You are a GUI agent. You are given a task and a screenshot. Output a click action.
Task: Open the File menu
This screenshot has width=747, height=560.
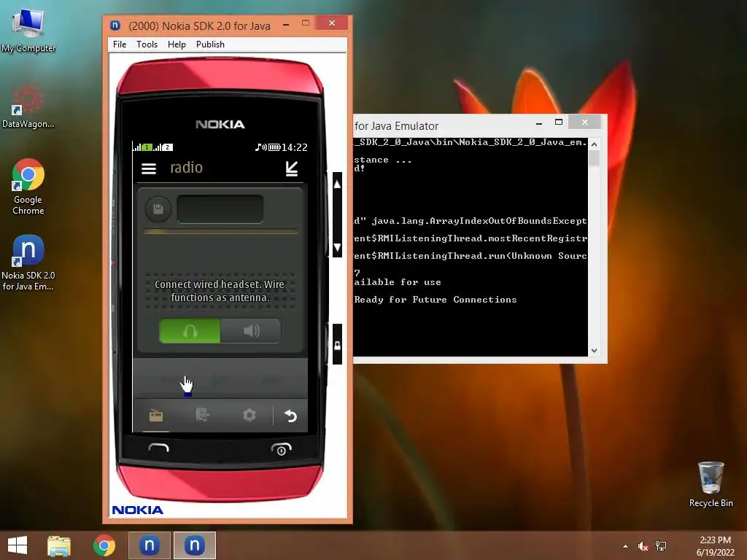[x=120, y=44]
